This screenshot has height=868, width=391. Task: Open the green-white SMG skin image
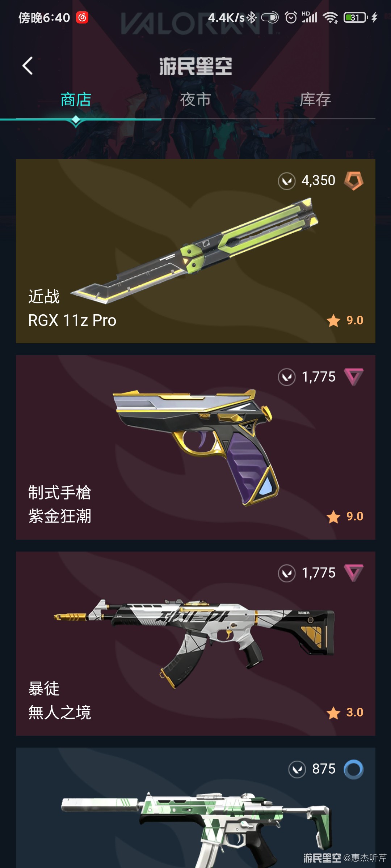click(196, 828)
